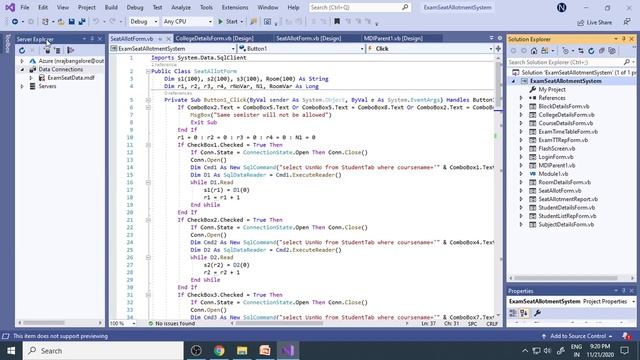
Task: Open the Click event member dropdown
Action: pyautogui.click(x=430, y=49)
